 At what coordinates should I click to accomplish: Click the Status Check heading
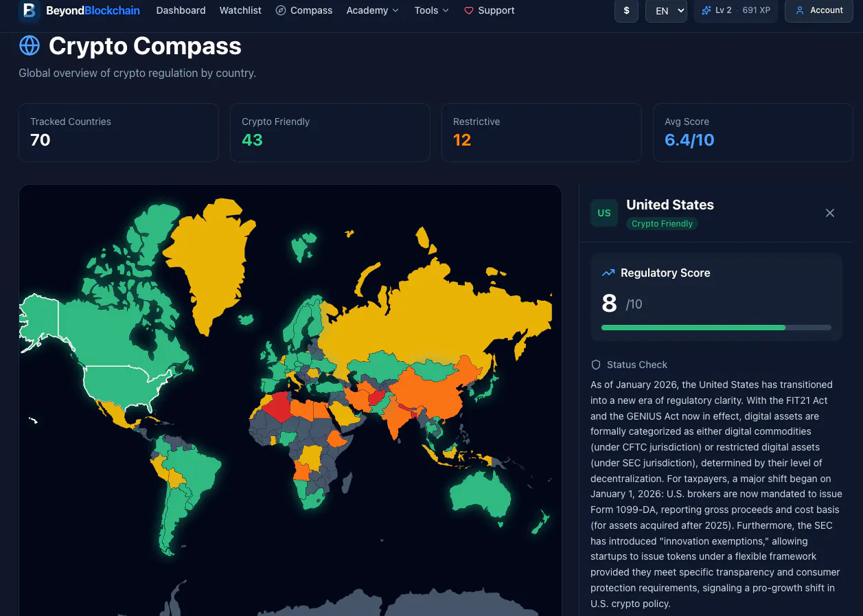tap(637, 365)
